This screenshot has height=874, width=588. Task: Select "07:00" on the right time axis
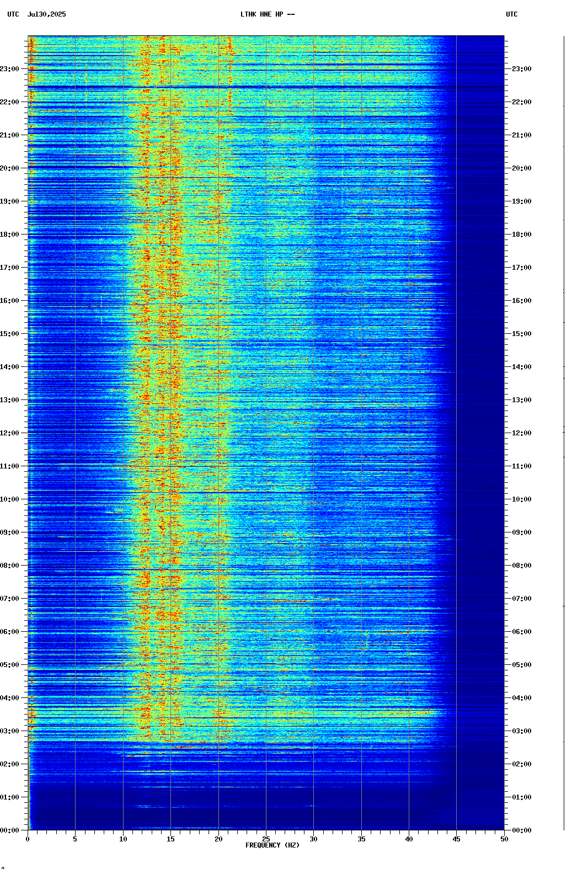(x=522, y=599)
